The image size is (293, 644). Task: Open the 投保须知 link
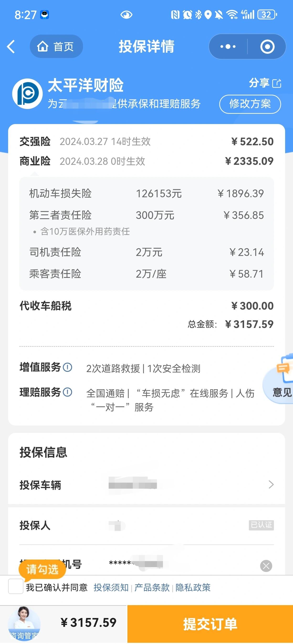(111, 587)
